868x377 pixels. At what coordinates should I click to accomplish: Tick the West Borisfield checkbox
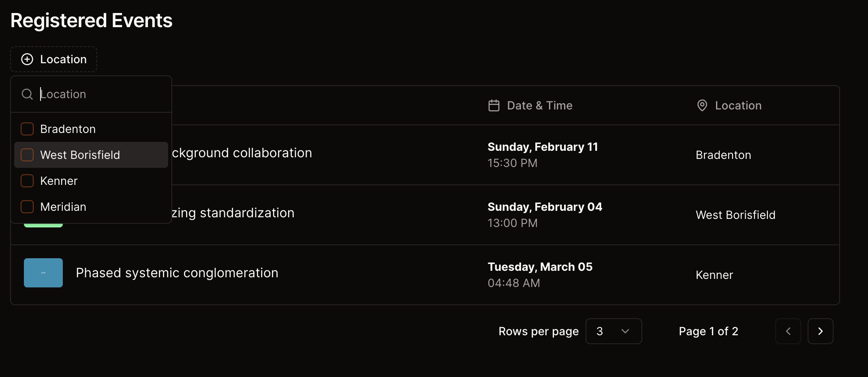tap(27, 155)
